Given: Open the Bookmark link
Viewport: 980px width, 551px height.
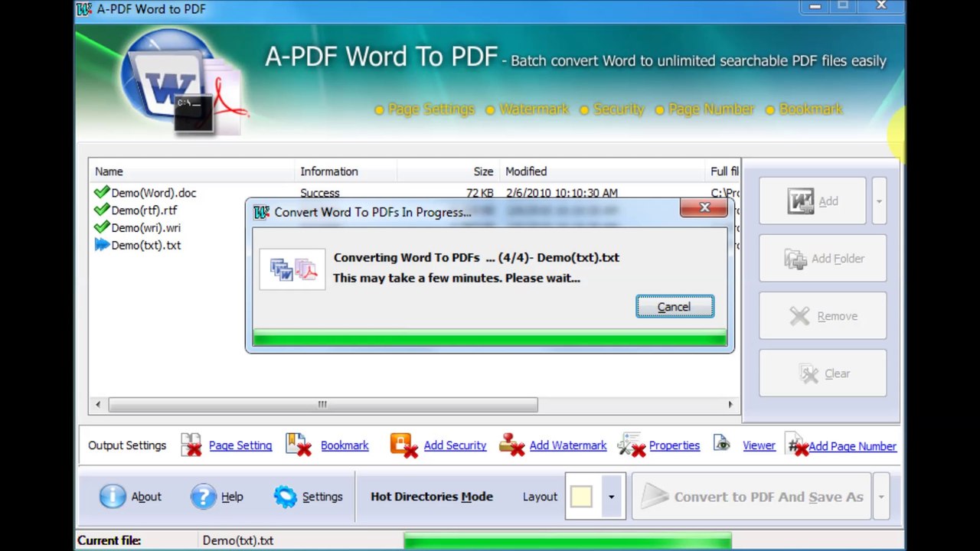Looking at the screenshot, I should [345, 445].
